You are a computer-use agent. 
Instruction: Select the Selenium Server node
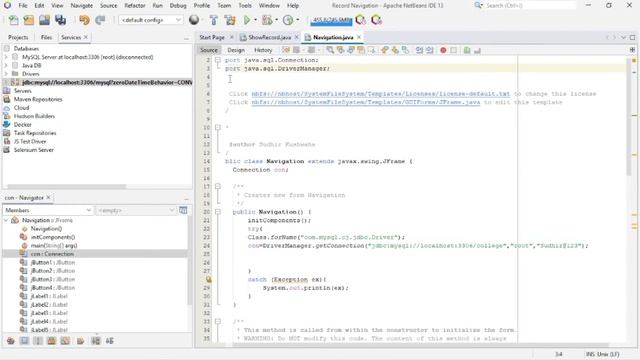[x=33, y=150]
